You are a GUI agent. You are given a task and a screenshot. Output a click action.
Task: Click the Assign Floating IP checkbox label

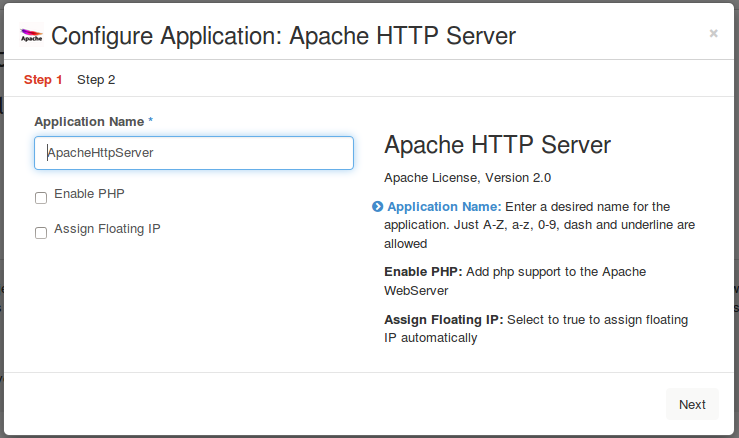pos(107,229)
